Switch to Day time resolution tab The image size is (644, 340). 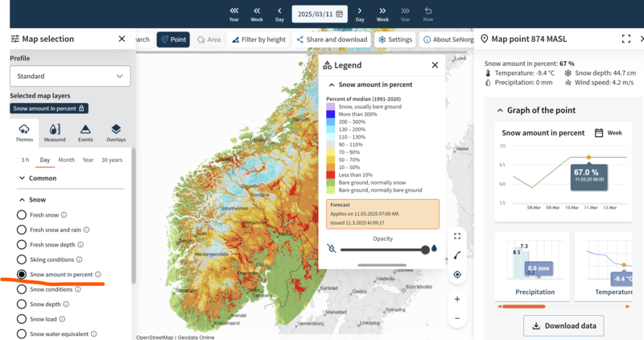point(45,160)
